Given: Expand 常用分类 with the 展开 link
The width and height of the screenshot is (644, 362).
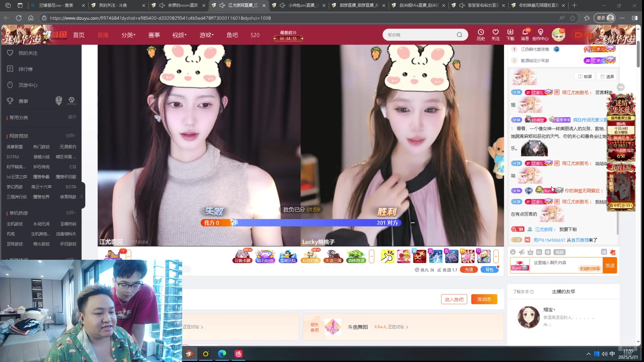Looking at the screenshot, I should (x=72, y=117).
